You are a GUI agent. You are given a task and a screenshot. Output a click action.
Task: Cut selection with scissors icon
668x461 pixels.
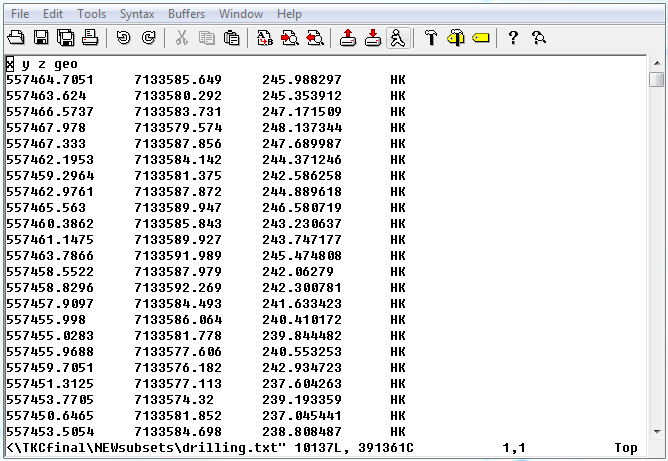pyautogui.click(x=182, y=38)
